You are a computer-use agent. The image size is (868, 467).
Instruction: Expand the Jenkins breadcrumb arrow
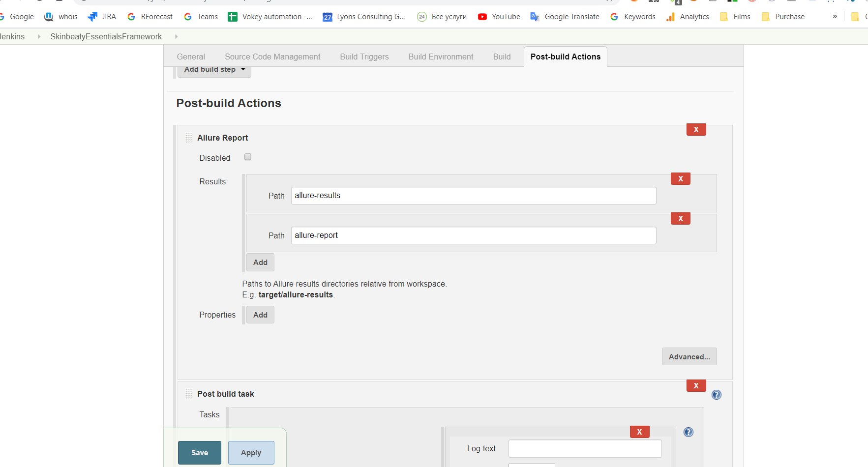point(39,36)
